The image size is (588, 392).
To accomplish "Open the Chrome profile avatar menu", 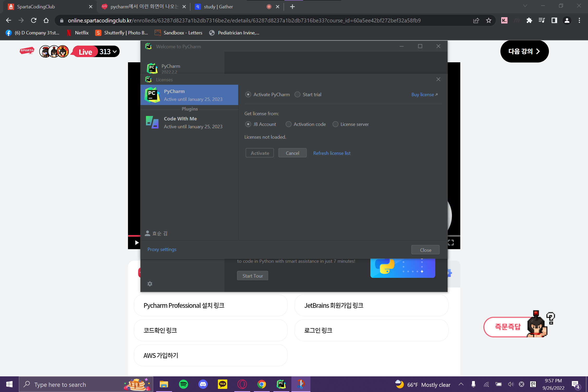I will [567, 20].
